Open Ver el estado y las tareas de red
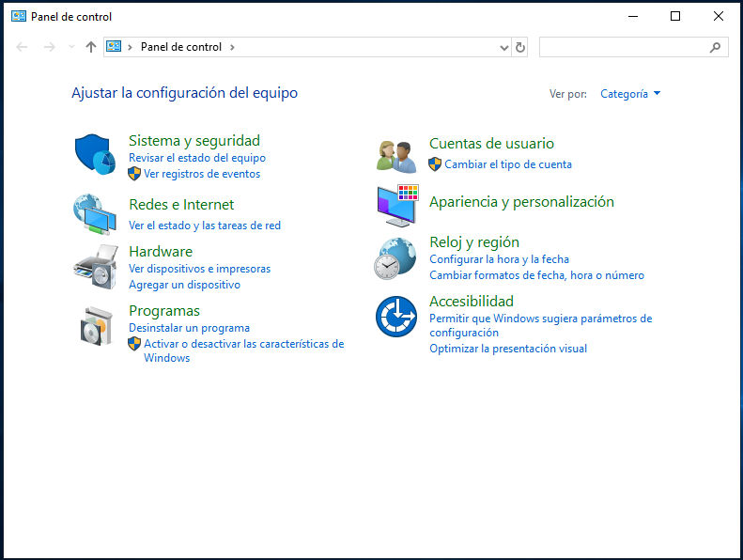 tap(205, 226)
